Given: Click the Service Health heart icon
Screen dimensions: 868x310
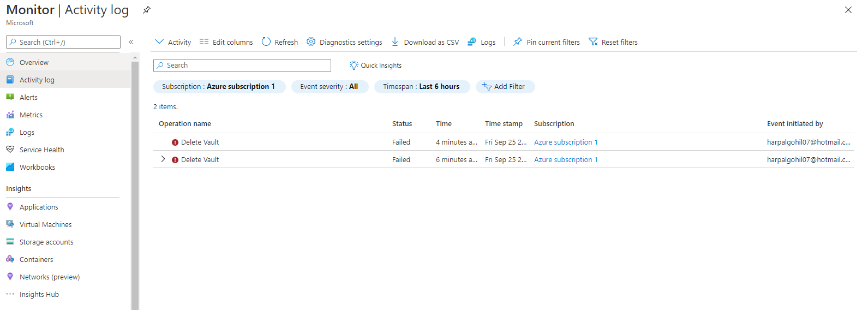Looking at the screenshot, I should point(10,150).
